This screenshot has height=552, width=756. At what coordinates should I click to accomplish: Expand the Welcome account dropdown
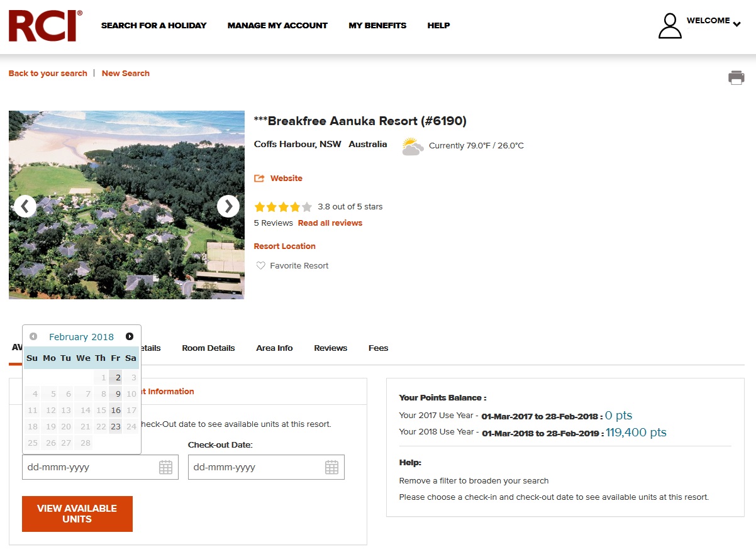737,25
